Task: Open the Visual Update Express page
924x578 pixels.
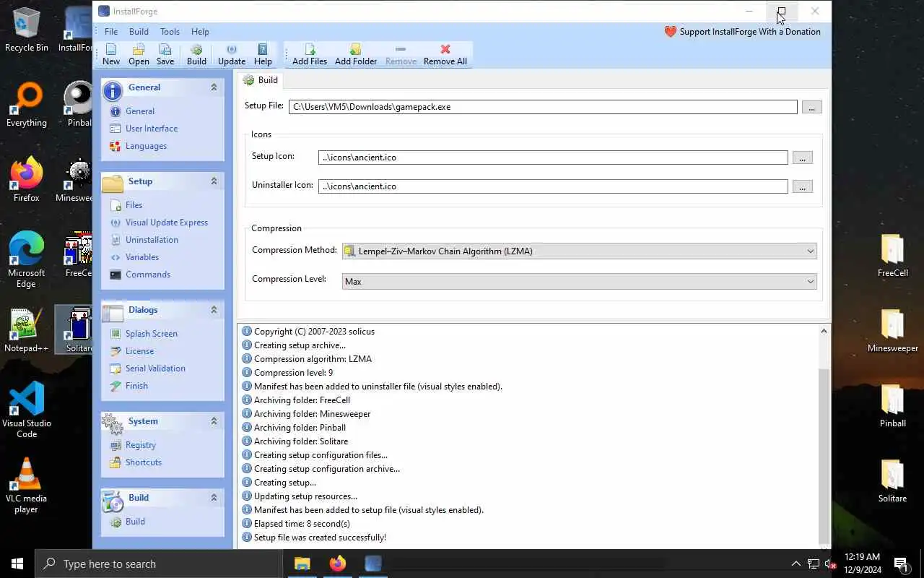Action: tap(167, 223)
